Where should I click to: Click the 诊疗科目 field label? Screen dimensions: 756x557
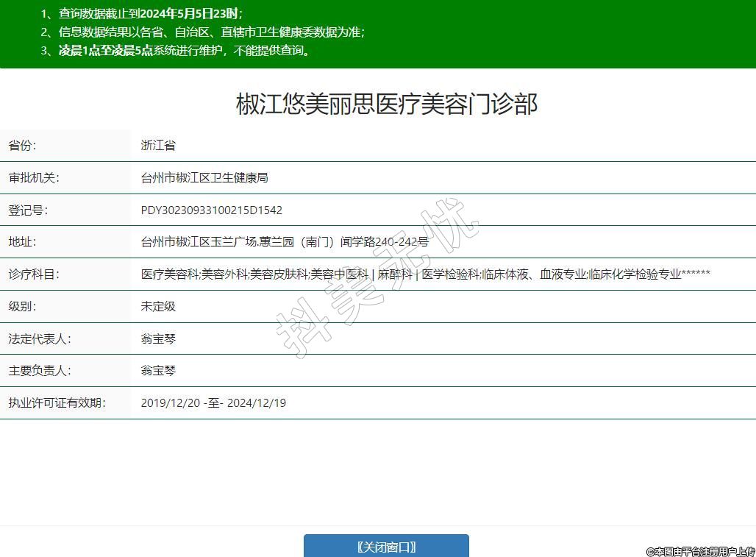point(33,274)
